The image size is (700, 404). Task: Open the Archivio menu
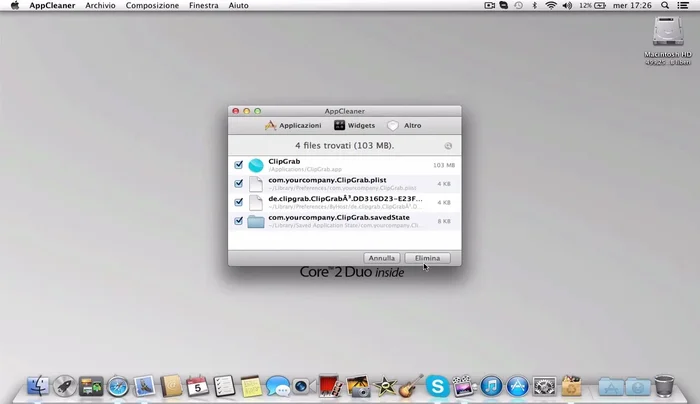pyautogui.click(x=99, y=6)
